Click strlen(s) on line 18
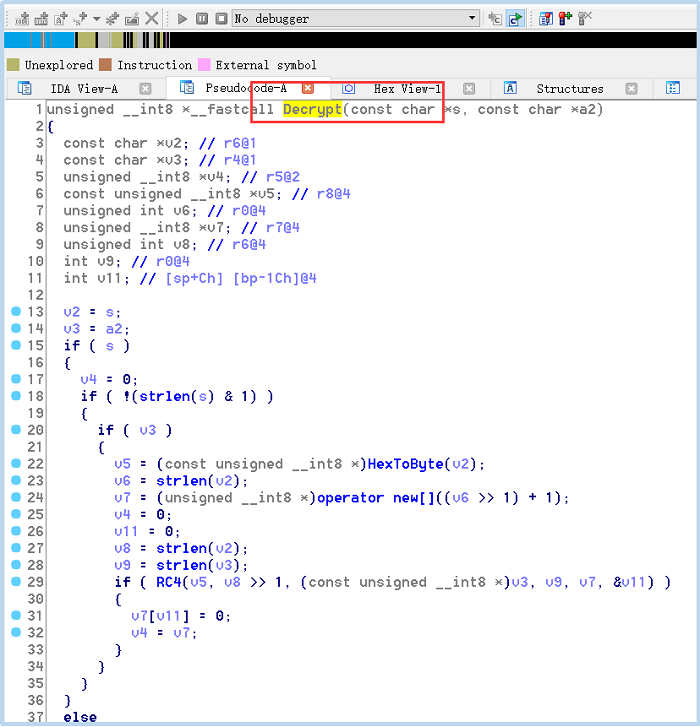This screenshot has width=700, height=727. tap(177, 396)
